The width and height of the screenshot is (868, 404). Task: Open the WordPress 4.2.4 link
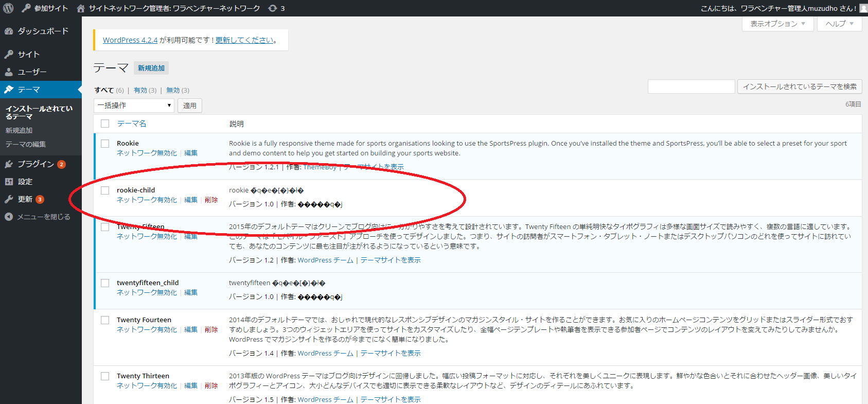(x=130, y=40)
